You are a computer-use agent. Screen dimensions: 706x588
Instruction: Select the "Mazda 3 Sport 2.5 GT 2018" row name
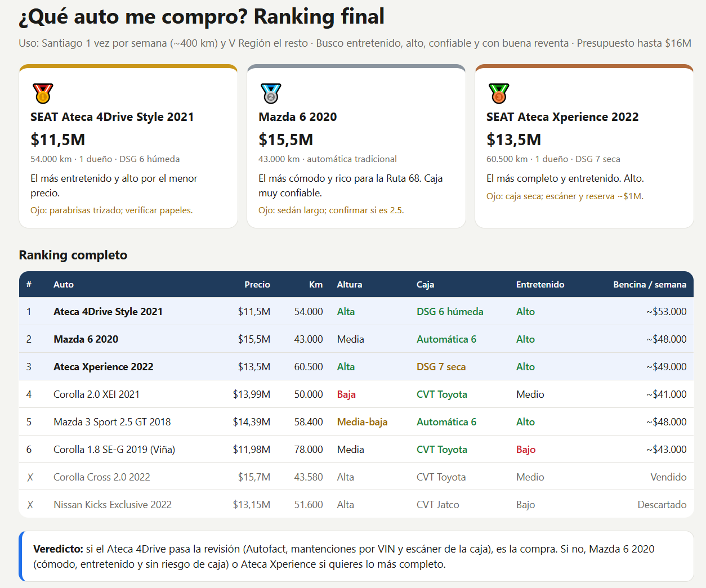112,422
